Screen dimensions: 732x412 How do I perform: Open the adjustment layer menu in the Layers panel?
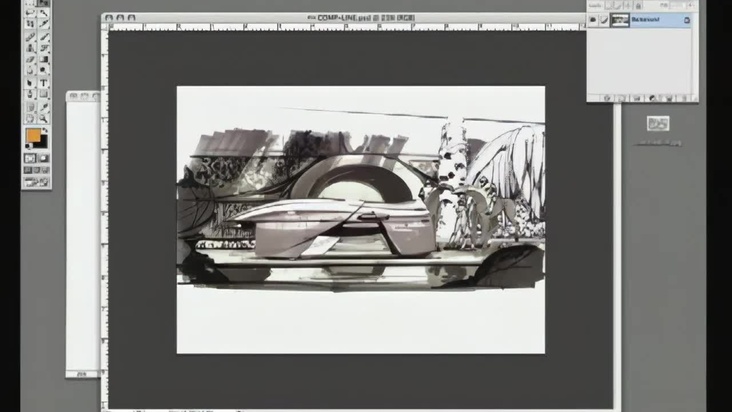click(x=653, y=98)
